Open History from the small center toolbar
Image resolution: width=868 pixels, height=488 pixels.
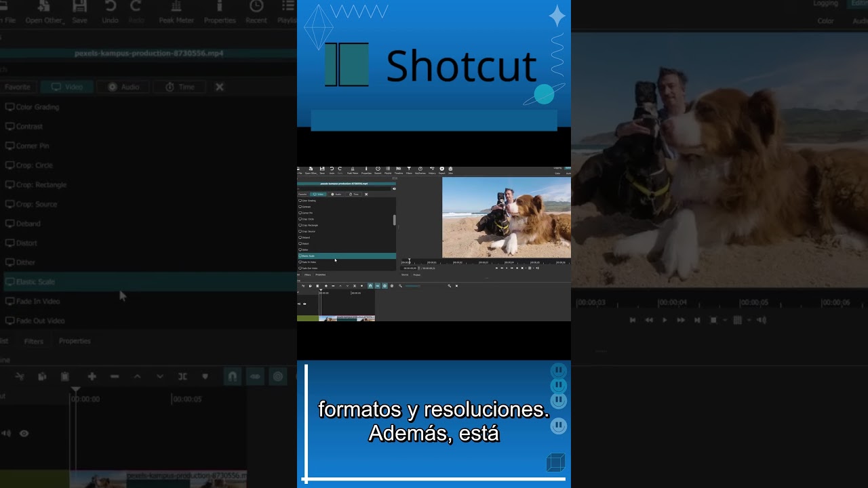(x=432, y=170)
